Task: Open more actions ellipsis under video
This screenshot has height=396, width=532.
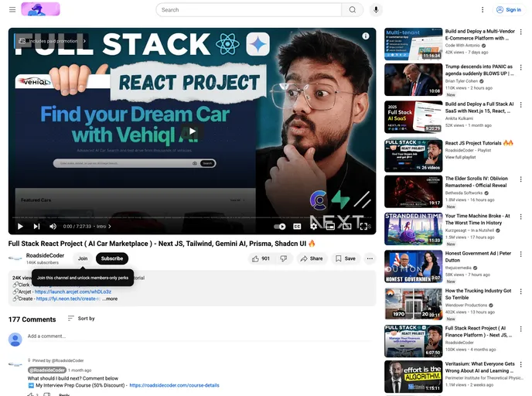Action: click(370, 258)
